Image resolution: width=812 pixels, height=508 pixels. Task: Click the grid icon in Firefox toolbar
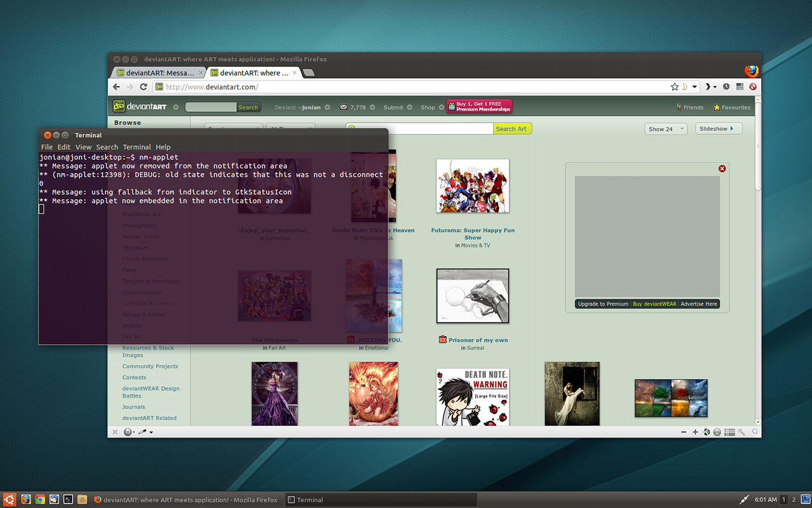[740, 87]
